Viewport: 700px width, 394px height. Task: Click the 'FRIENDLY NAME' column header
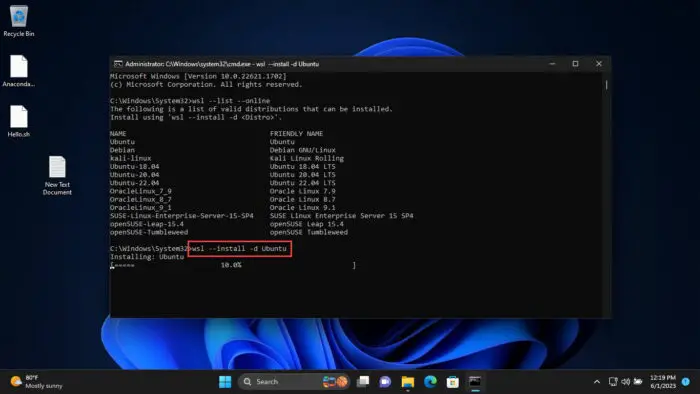pos(296,133)
